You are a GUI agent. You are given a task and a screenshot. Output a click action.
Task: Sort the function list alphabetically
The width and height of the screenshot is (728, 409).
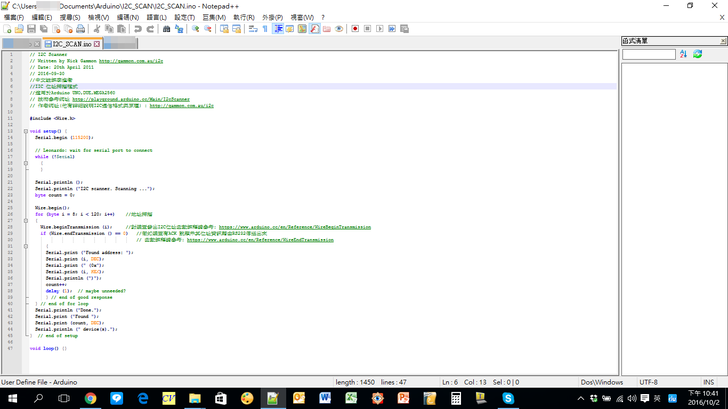click(x=683, y=54)
